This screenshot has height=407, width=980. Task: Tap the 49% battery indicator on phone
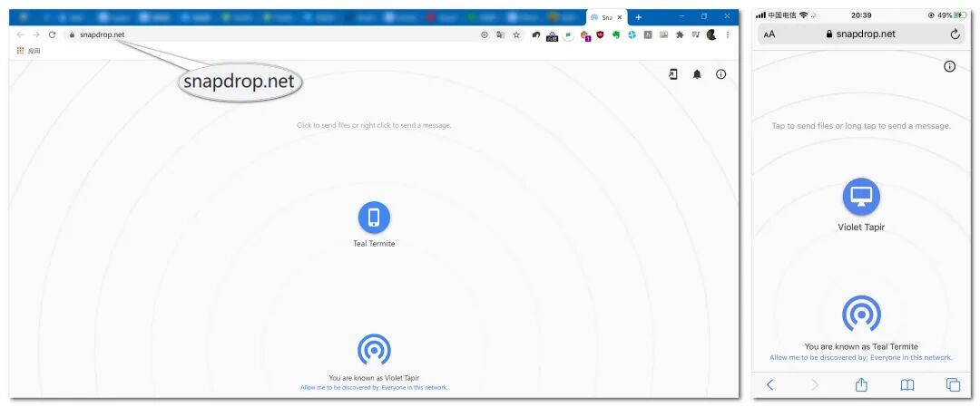coord(952,15)
